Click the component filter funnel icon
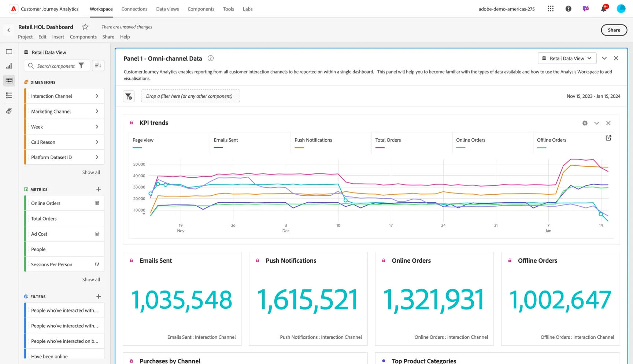The height and width of the screenshot is (364, 633). pyautogui.click(x=81, y=65)
